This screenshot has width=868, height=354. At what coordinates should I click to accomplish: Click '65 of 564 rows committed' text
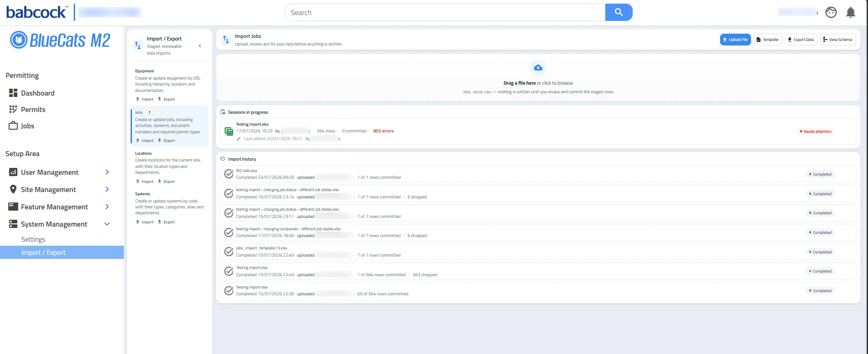click(383, 294)
